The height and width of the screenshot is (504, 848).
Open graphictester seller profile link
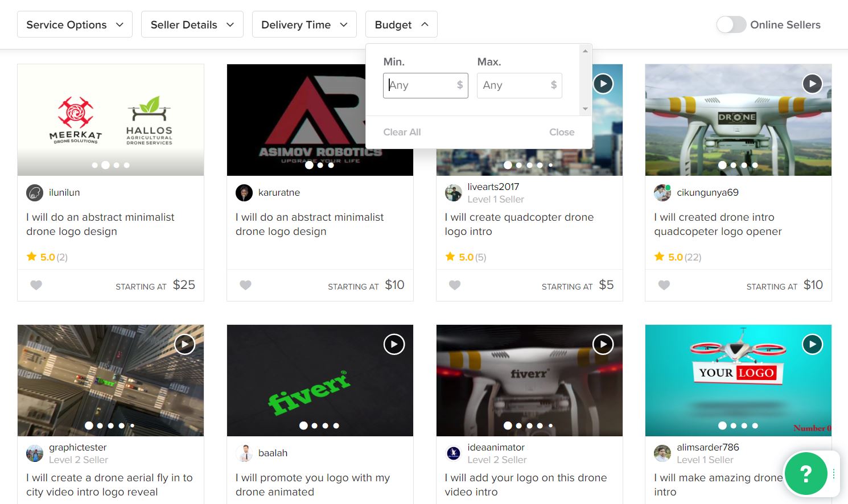point(77,448)
